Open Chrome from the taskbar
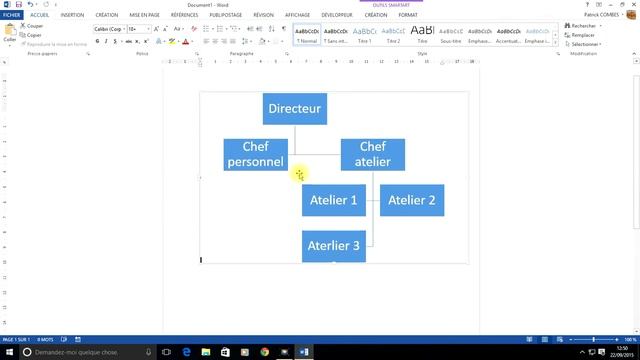640x360 pixels. pyautogui.click(x=264, y=352)
